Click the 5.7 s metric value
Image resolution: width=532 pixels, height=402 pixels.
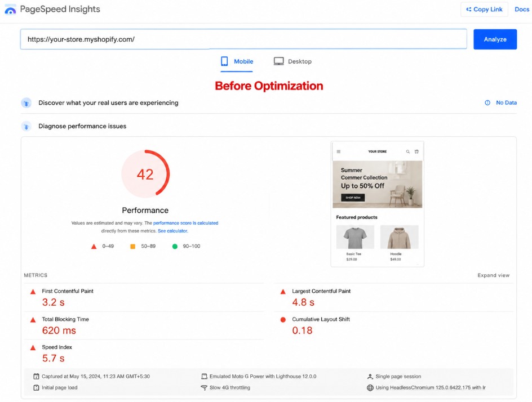pyautogui.click(x=54, y=358)
